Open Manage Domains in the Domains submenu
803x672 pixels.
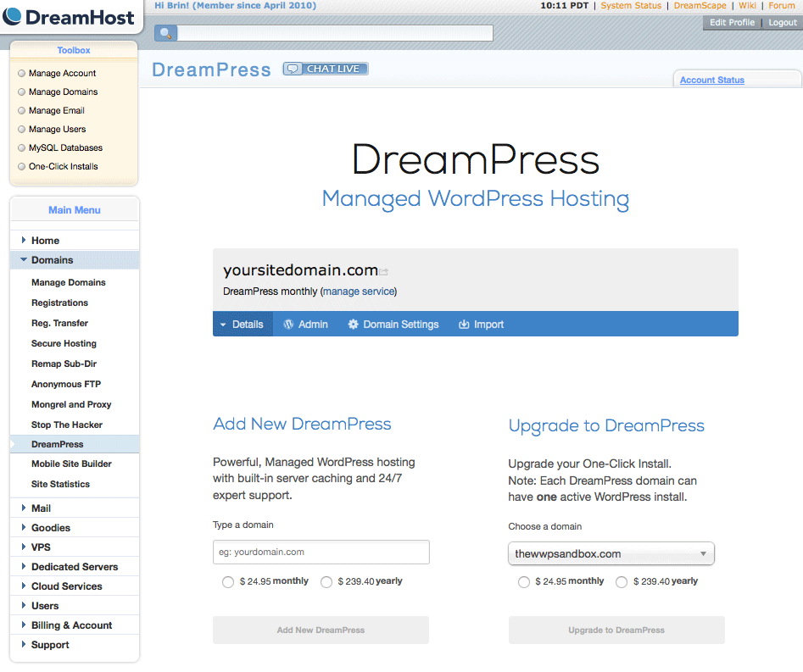click(68, 282)
